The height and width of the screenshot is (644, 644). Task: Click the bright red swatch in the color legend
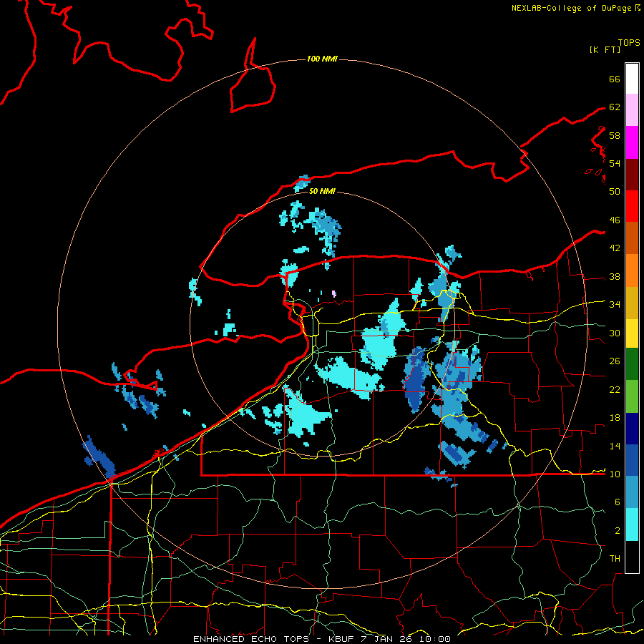tap(632, 206)
